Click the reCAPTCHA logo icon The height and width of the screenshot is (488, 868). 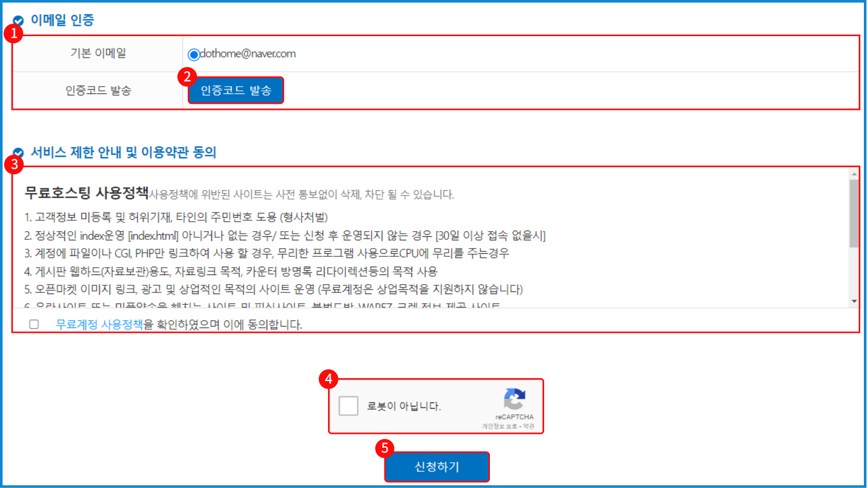tap(514, 399)
